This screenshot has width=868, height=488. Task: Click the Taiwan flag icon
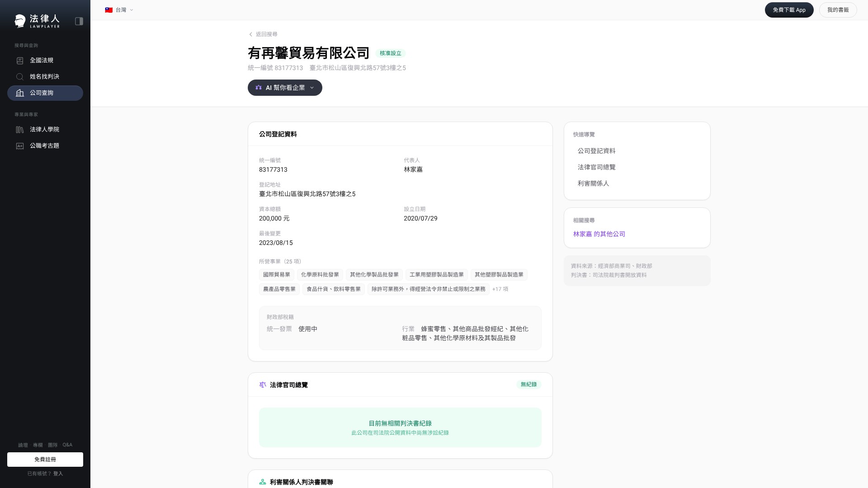click(109, 10)
